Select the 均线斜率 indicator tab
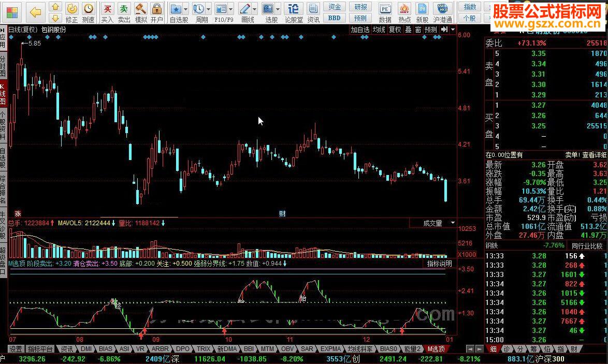The height and width of the screenshot is (364, 608). click(360, 349)
